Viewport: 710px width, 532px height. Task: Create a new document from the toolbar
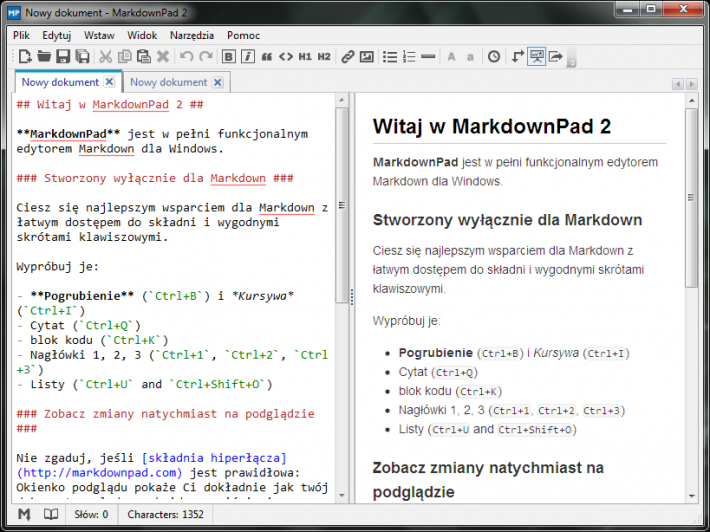click(x=24, y=57)
